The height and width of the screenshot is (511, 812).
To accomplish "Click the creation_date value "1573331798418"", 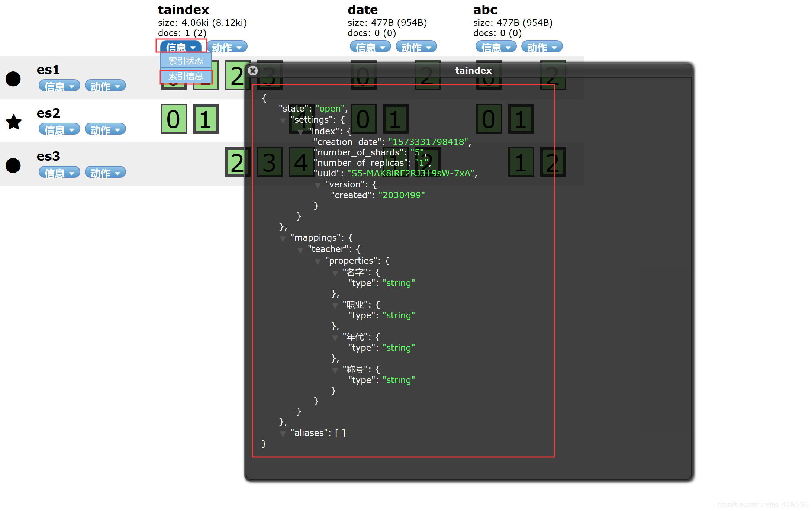I will click(x=428, y=142).
